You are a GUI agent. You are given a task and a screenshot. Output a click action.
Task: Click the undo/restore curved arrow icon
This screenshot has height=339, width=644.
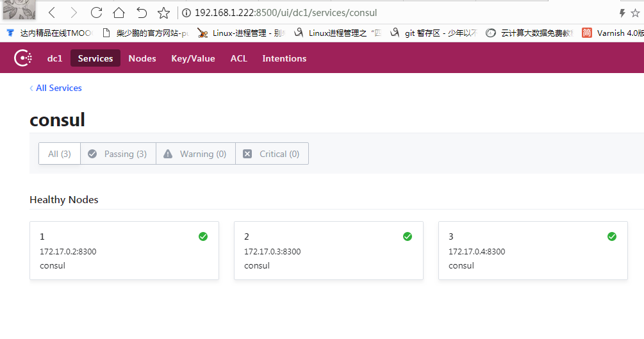[141, 13]
